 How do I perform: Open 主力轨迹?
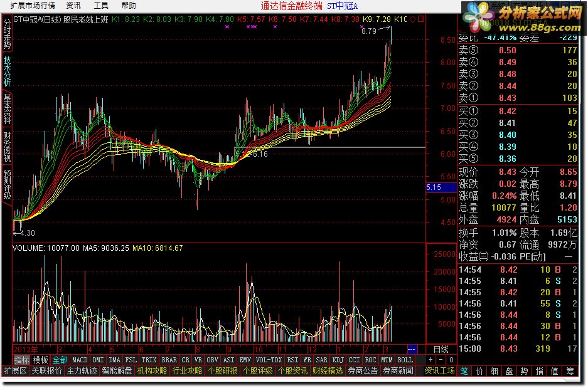[x=82, y=371]
